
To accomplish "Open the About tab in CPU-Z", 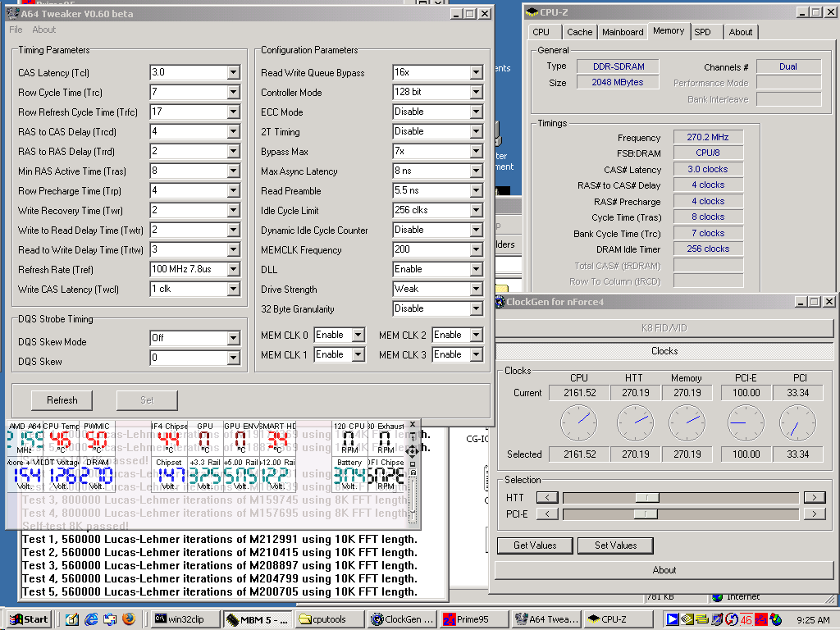I will coord(741,32).
